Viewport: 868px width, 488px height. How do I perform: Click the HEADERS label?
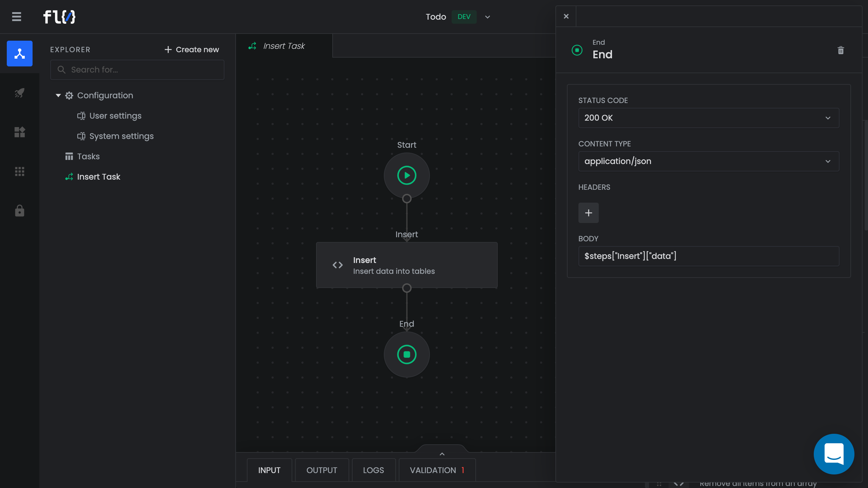594,187
